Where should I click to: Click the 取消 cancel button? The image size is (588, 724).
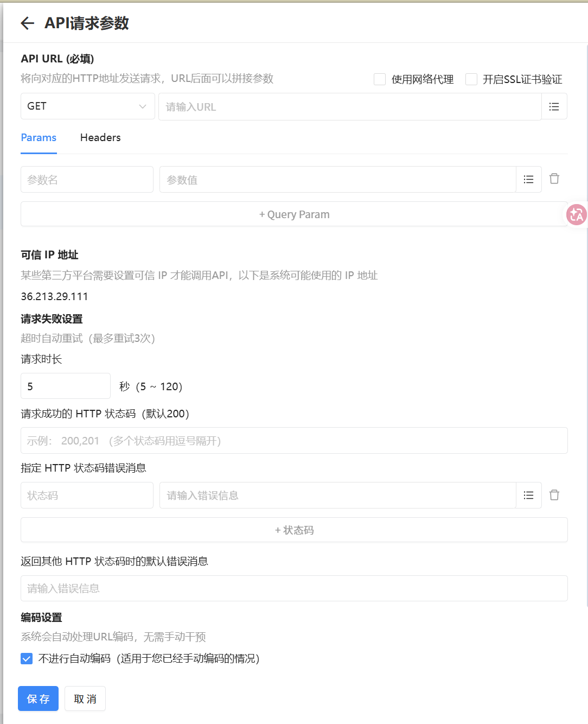(x=85, y=698)
